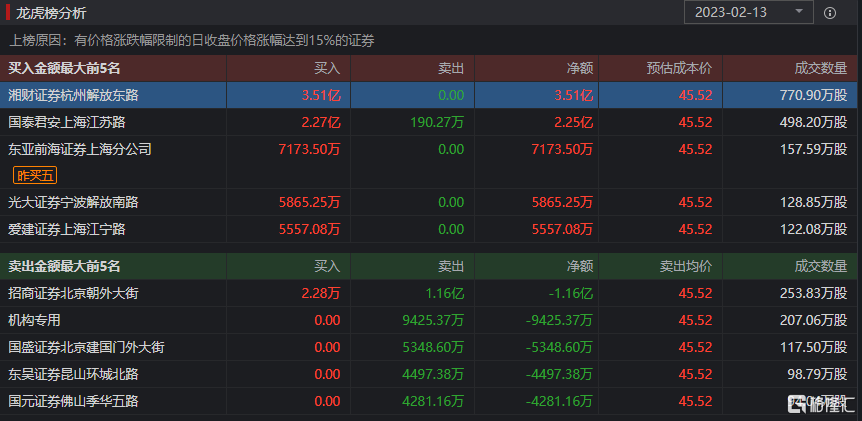Click the 770.90万股 volume cell
Screen dimensions: 862x421
click(x=814, y=95)
